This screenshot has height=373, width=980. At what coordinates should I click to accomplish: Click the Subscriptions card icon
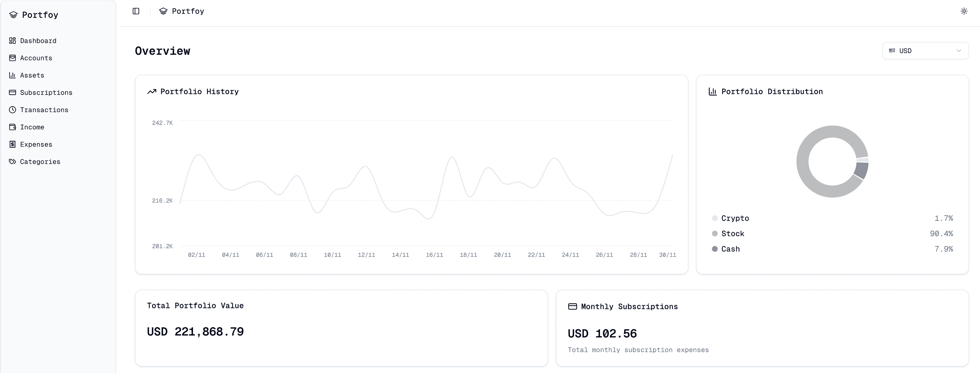pyautogui.click(x=13, y=92)
